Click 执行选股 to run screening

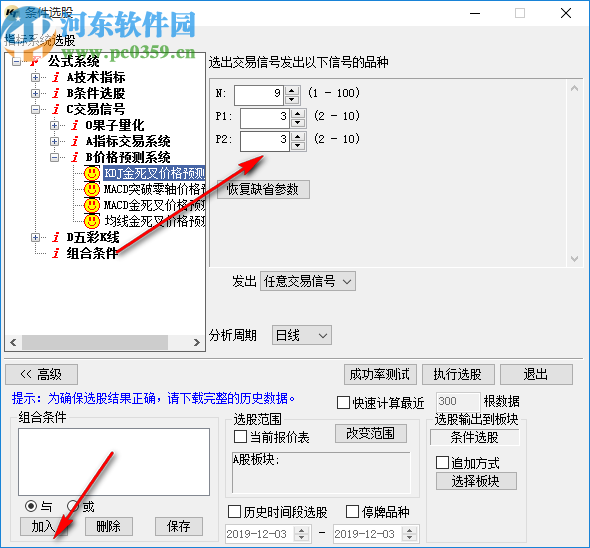pos(458,374)
